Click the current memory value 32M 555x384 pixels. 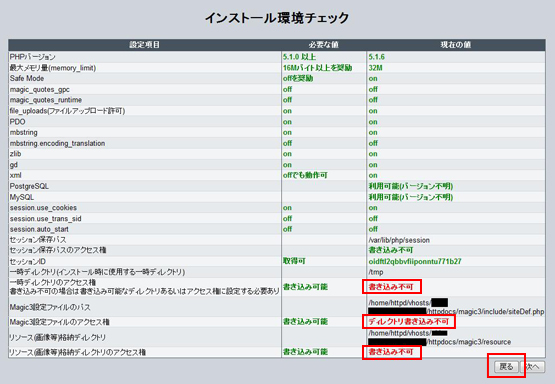point(375,68)
